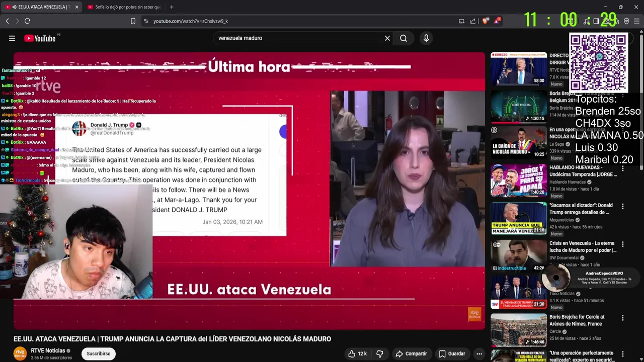644x362 pixels.
Task: Go back using browser back arrow
Action: pyautogui.click(x=7, y=21)
